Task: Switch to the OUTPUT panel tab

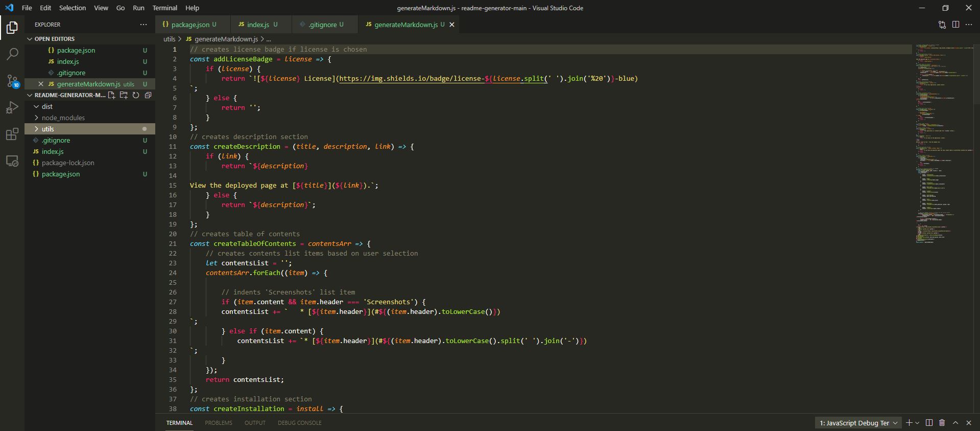Action: (255, 423)
